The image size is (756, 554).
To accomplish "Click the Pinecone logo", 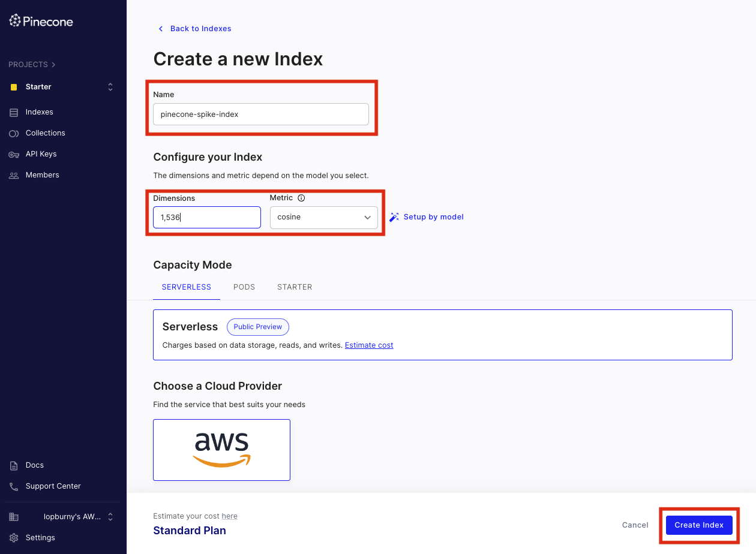I will [x=40, y=20].
